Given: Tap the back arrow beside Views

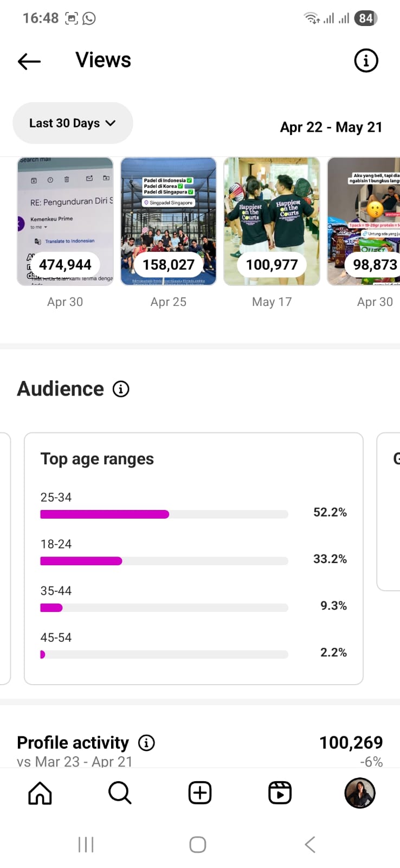Looking at the screenshot, I should click(29, 61).
